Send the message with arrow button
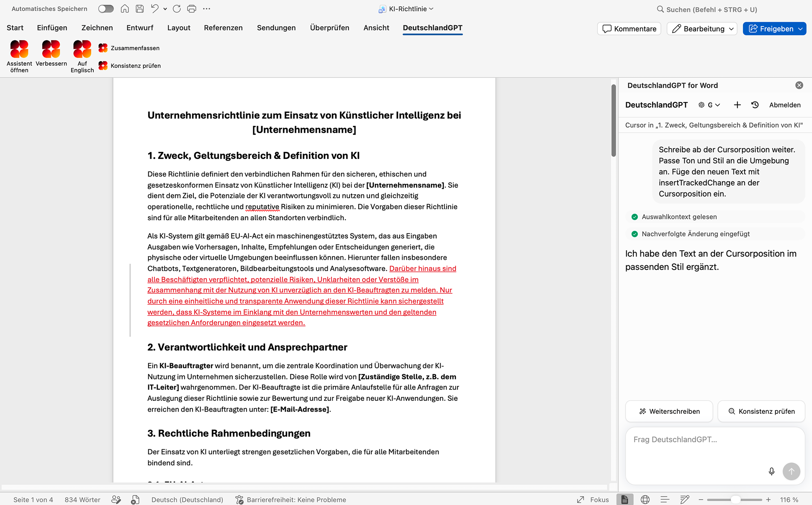This screenshot has height=505, width=812. click(791, 472)
